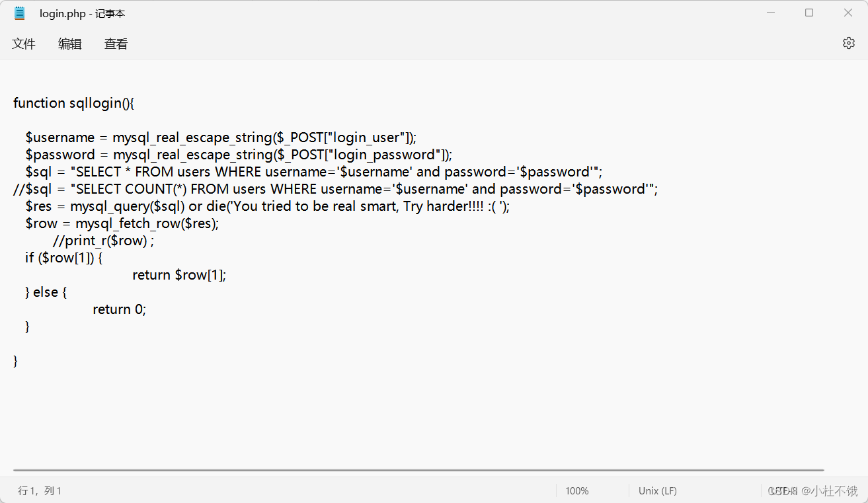Click the //print_r($row) comment line
This screenshot has height=503, width=868.
coord(102,240)
